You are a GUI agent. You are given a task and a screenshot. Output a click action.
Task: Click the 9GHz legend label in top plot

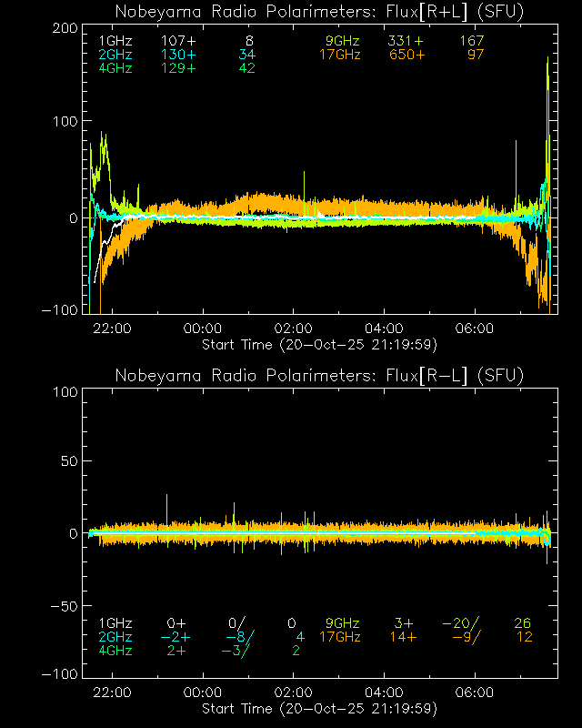[343, 41]
